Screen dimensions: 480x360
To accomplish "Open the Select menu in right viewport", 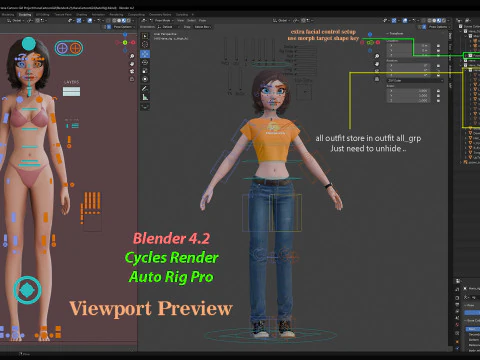I will tap(191, 20).
